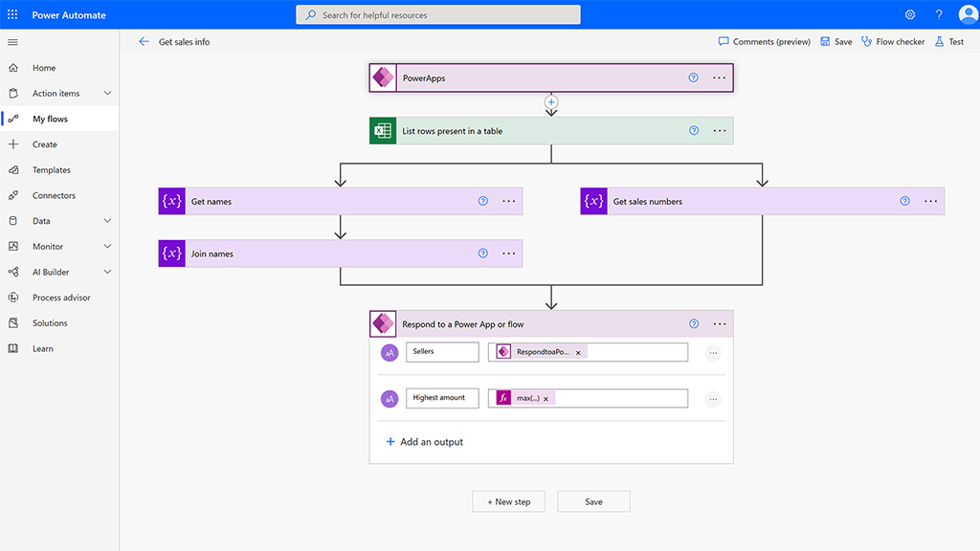Viewport: 980px width, 551px height.
Task: Click the + New step button
Action: (509, 501)
